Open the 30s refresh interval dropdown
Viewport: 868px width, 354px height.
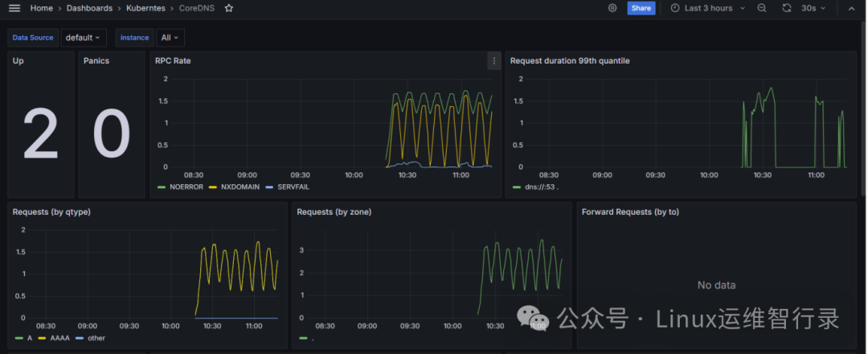(813, 8)
